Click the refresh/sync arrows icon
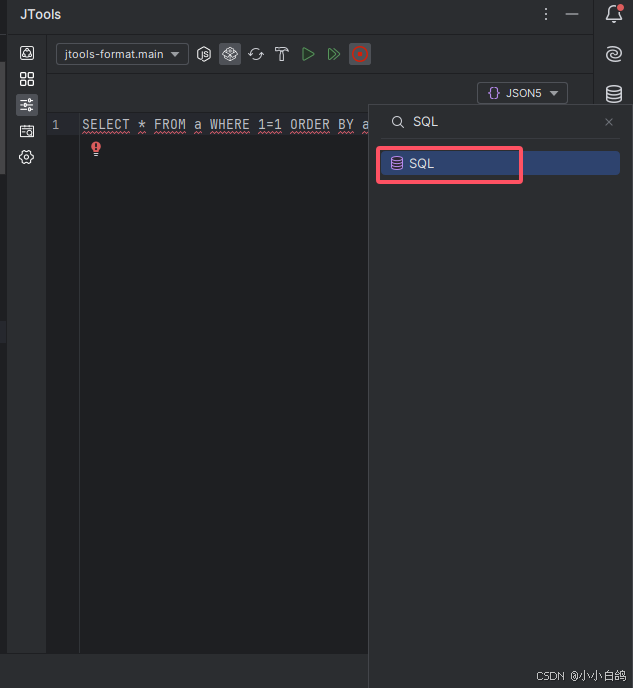 click(256, 54)
